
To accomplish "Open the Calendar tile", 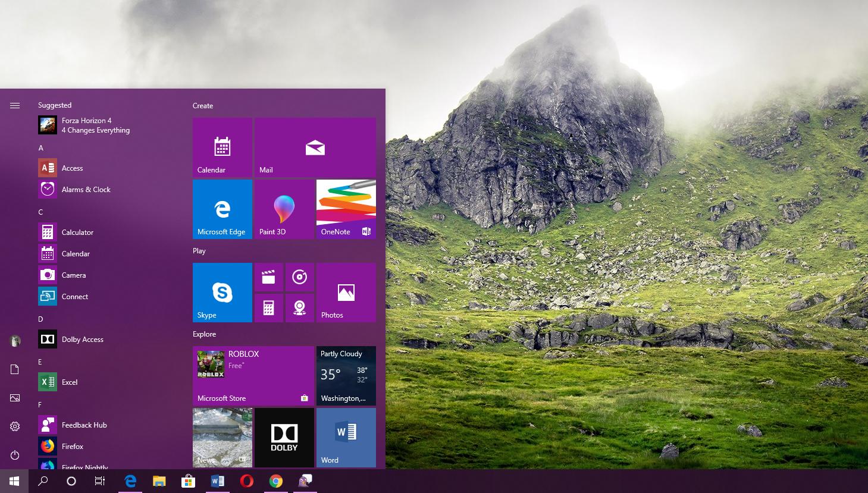I will (x=223, y=147).
